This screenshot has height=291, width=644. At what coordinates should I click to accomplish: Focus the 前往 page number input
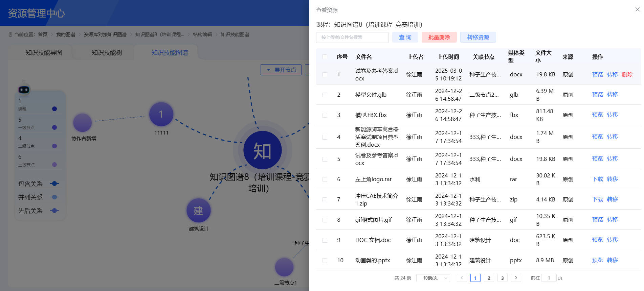click(x=549, y=278)
